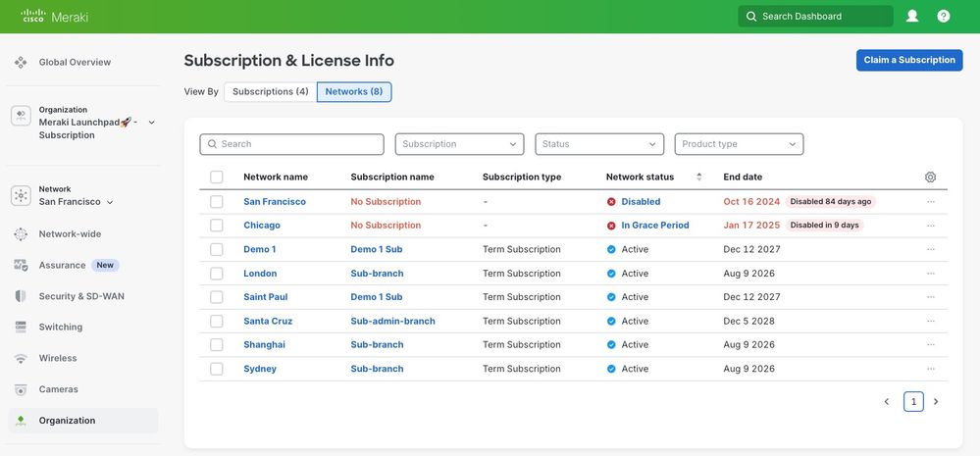The image size is (980, 456).
Task: Select the Chicago network checkbox
Action: pos(217,226)
